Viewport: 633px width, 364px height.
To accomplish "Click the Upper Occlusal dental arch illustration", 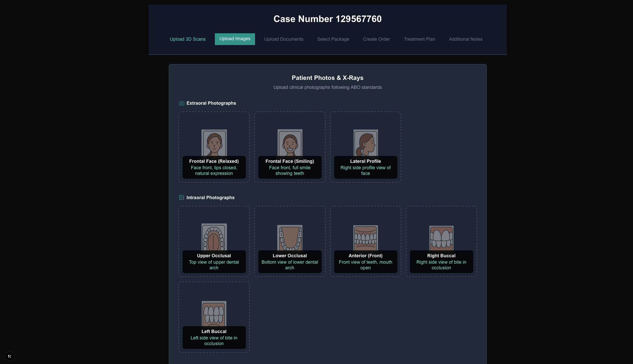I will pyautogui.click(x=214, y=237).
